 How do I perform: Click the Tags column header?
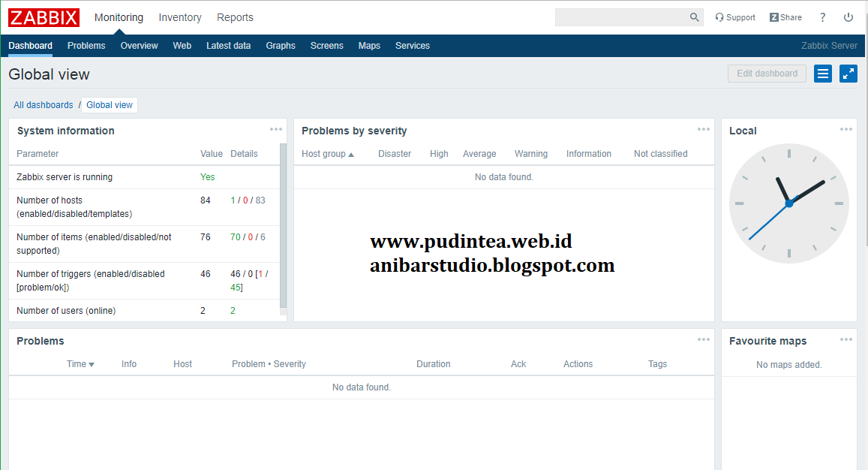pos(658,364)
